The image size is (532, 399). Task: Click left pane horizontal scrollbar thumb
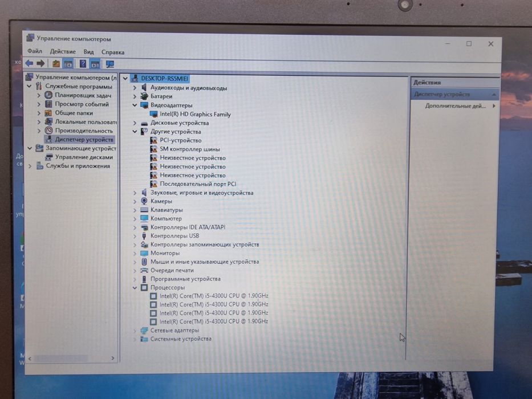click(61, 359)
